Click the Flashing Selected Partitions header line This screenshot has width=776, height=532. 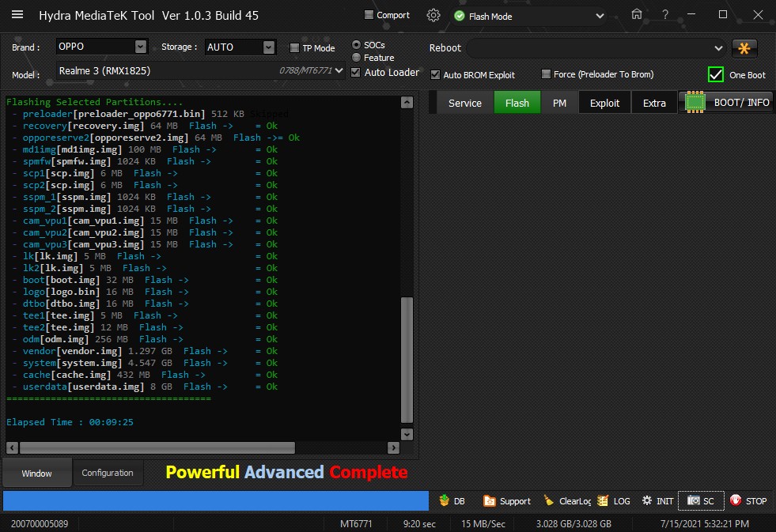[94, 102]
